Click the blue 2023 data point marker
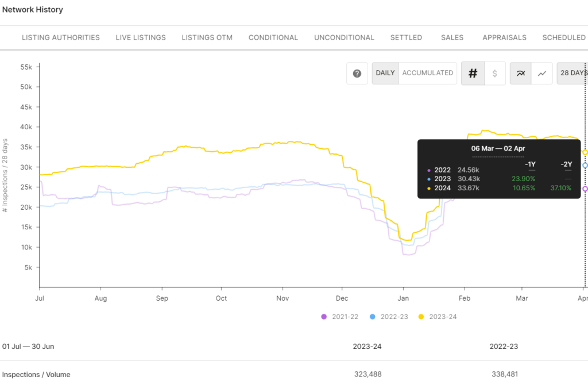Image resolution: width=588 pixels, height=388 pixels. click(585, 166)
